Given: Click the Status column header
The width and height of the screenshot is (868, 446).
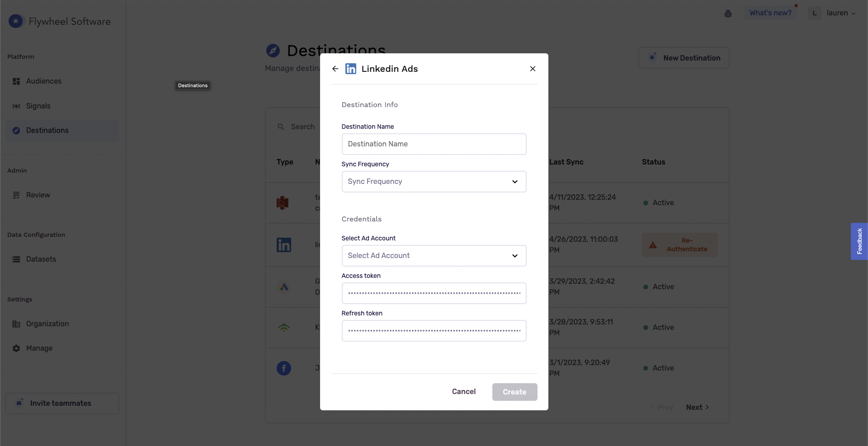Looking at the screenshot, I should click(653, 162).
